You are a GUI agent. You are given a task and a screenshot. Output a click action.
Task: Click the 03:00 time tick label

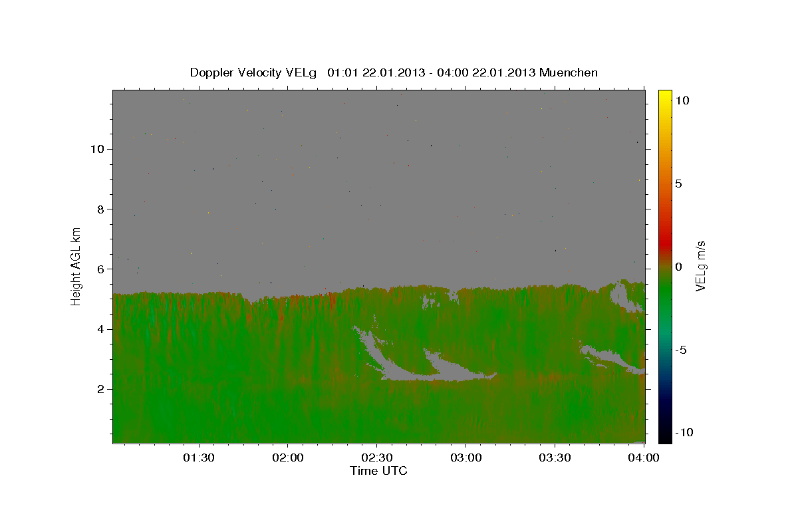[465, 458]
